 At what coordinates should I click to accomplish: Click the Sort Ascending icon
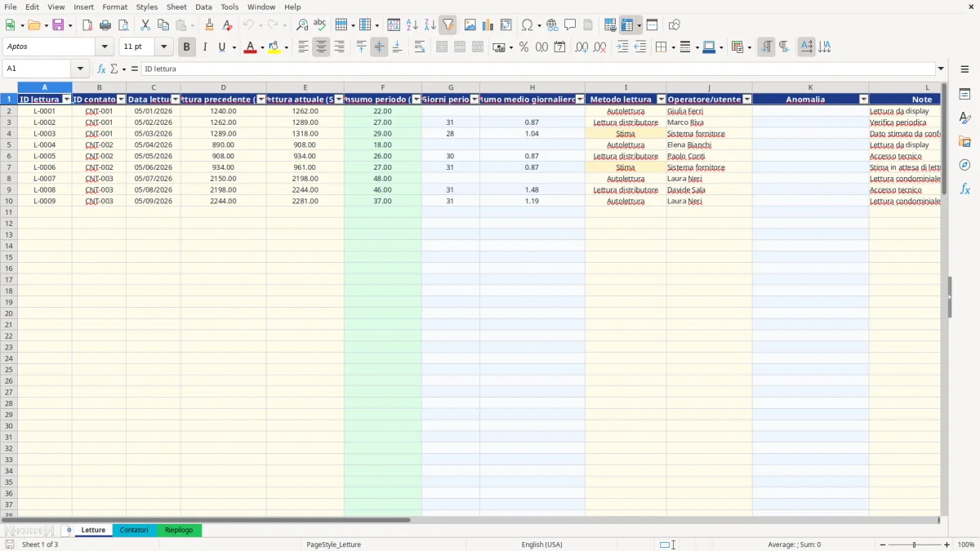[x=412, y=25]
